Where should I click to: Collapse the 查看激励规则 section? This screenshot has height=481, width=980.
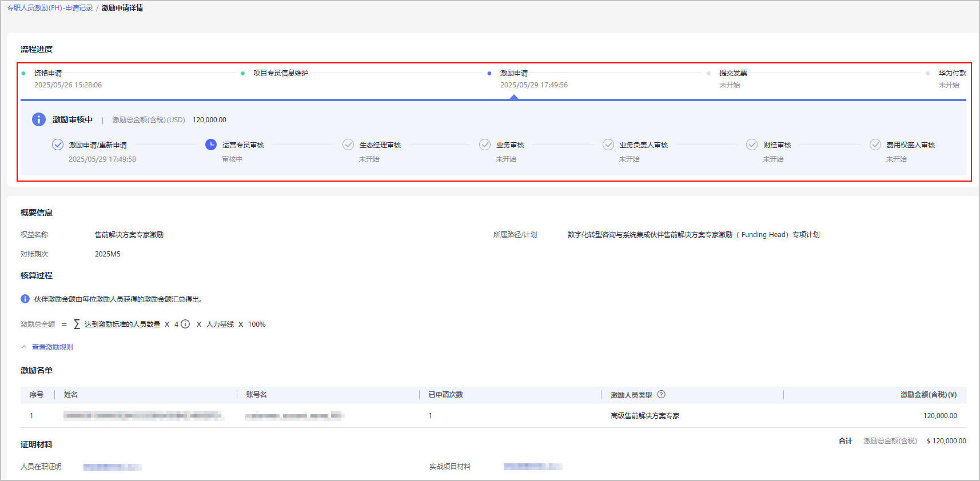(x=47, y=347)
